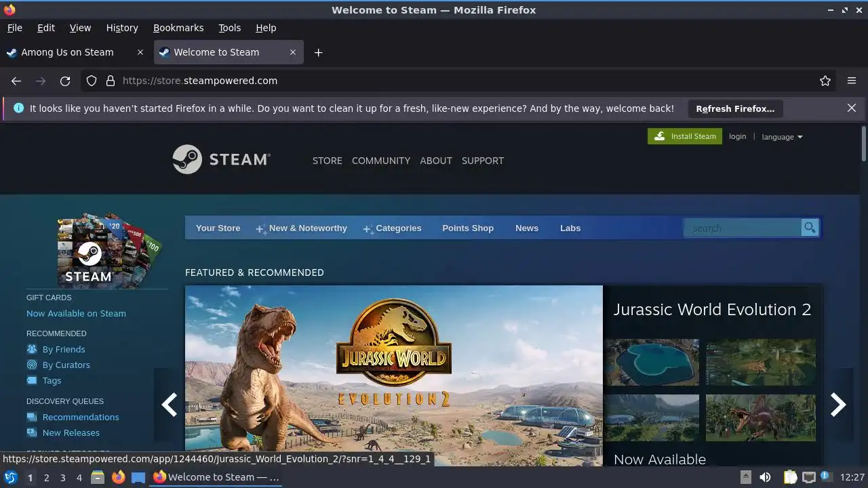Image resolution: width=868 pixels, height=488 pixels.
Task: Launch the file manager from the taskbar
Action: [x=98, y=477]
